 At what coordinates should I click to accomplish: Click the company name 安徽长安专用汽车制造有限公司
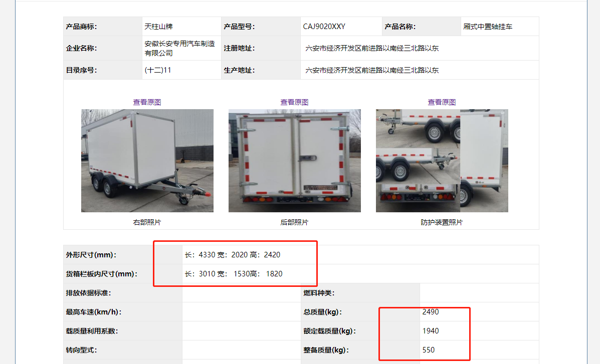(x=180, y=48)
